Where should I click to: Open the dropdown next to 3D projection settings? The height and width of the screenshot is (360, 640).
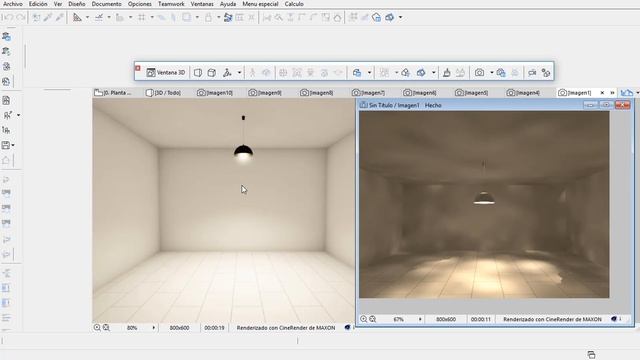tap(240, 73)
